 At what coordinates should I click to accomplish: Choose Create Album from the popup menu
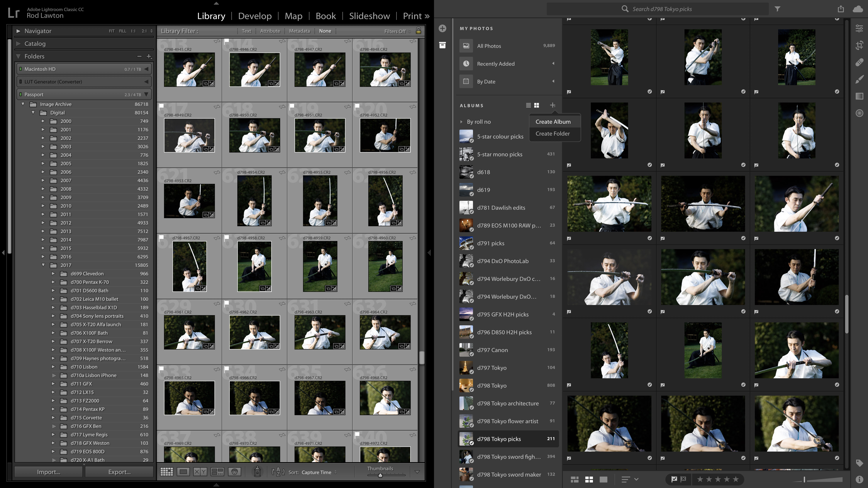click(x=553, y=122)
